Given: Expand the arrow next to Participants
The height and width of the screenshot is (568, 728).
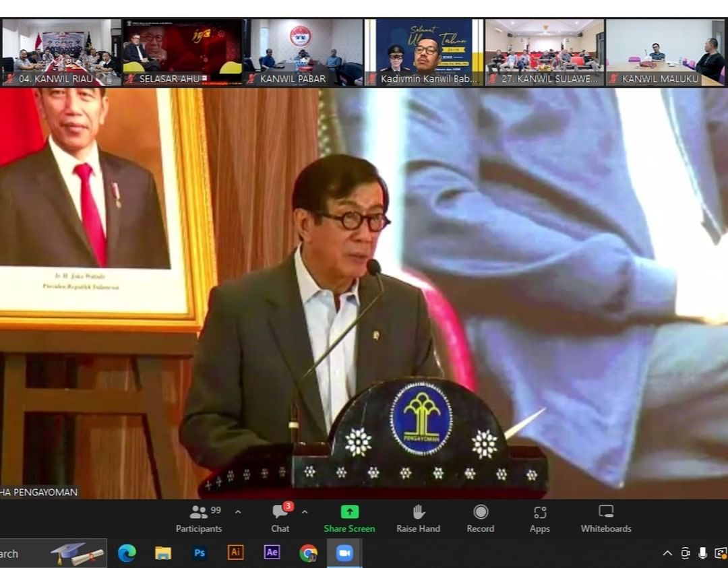Looking at the screenshot, I should coord(238,512).
